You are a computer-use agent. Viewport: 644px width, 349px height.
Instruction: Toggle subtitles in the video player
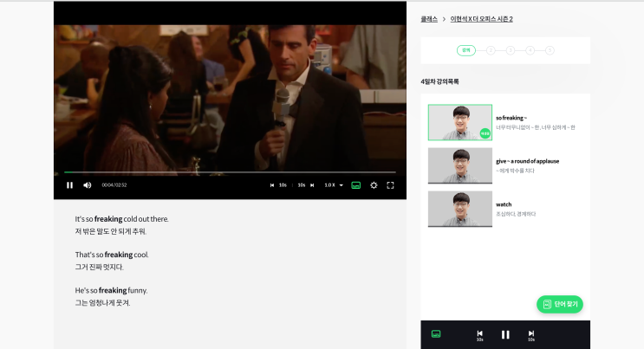pyautogui.click(x=356, y=185)
